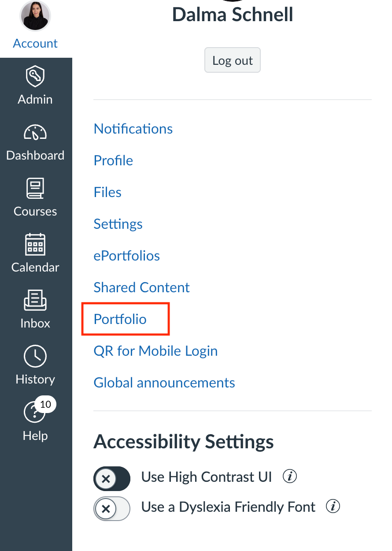Click the Account profile avatar icon
Image resolution: width=392 pixels, height=551 pixels.
click(35, 16)
